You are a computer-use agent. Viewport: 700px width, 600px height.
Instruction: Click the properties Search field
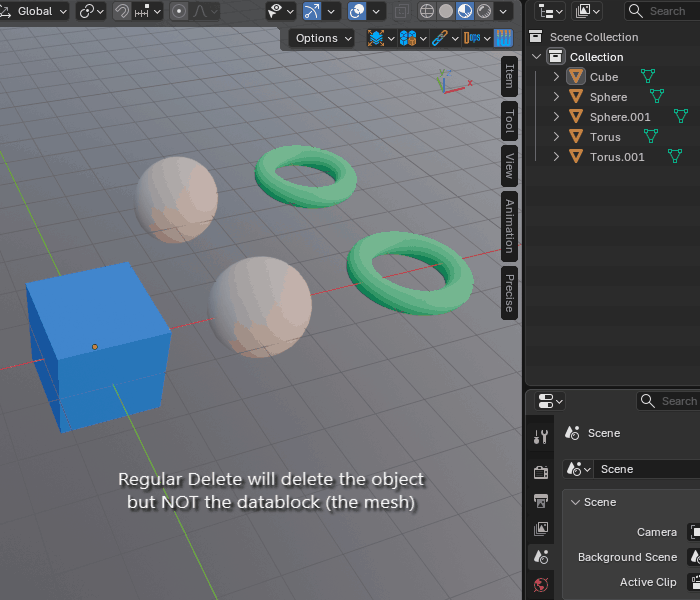tap(668, 401)
